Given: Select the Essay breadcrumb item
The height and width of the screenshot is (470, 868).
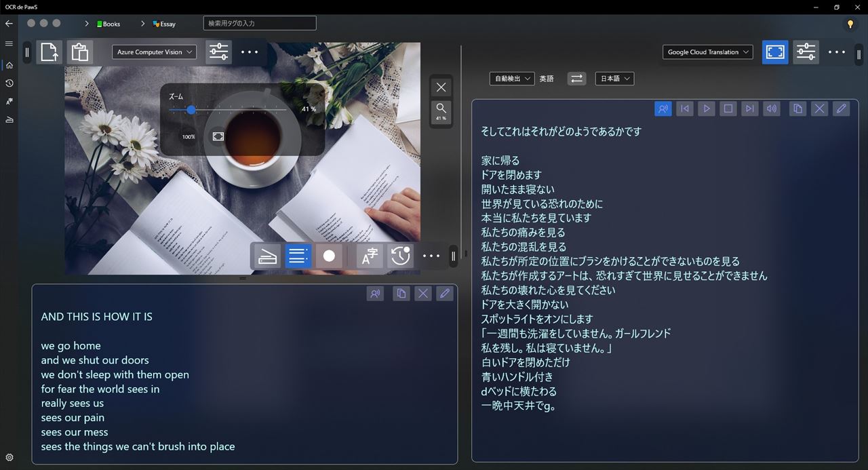Looking at the screenshot, I should click(164, 24).
